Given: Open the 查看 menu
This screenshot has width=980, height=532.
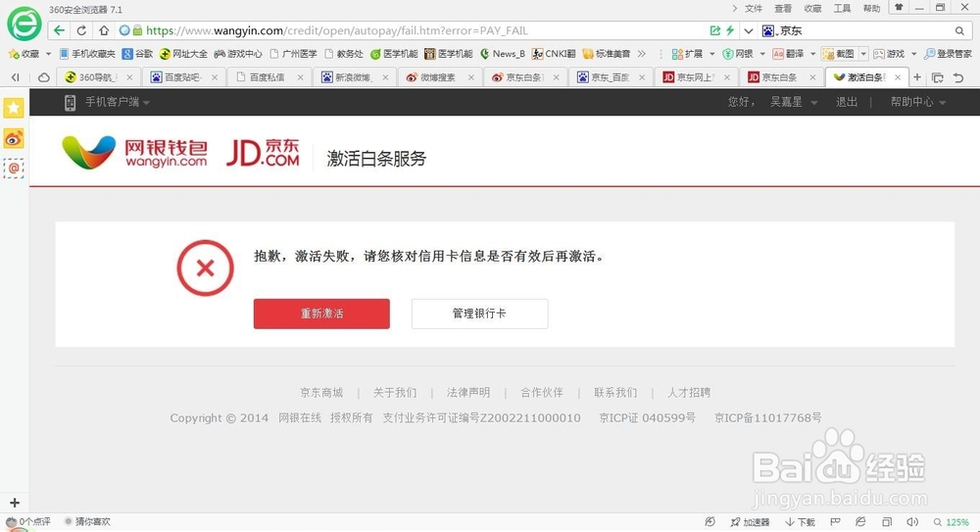Looking at the screenshot, I should [783, 8].
